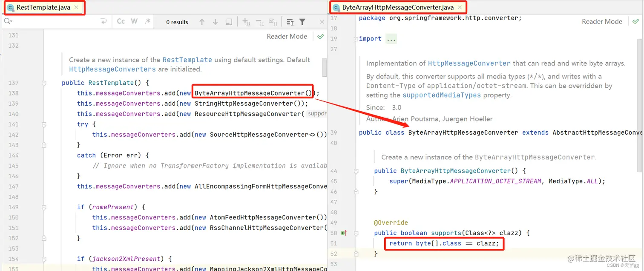Click 'catch (Error err)' on line 144
The width and height of the screenshot is (644, 271).
[113, 156]
